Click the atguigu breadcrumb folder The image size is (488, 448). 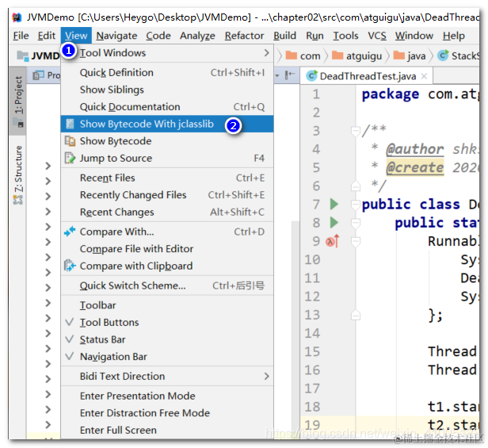(x=357, y=56)
